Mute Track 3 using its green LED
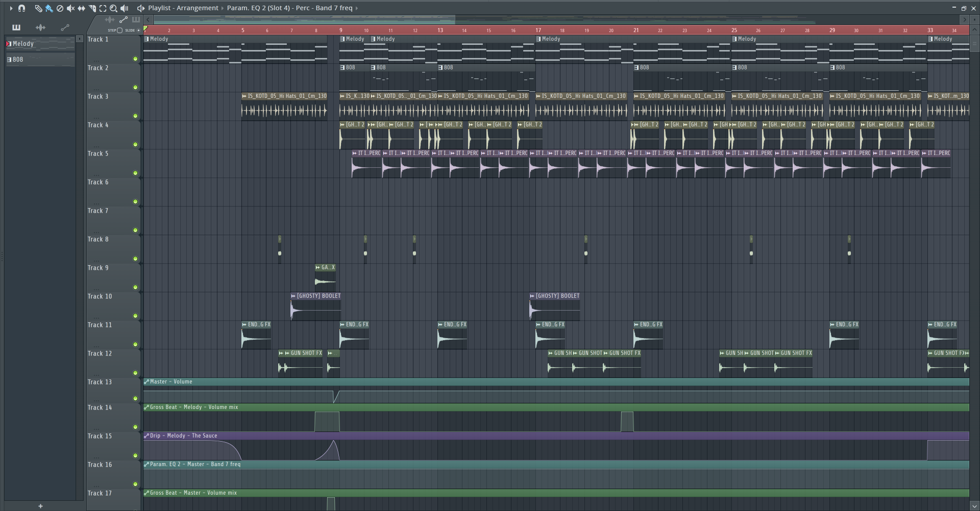Image resolution: width=980 pixels, height=511 pixels. 135,116
